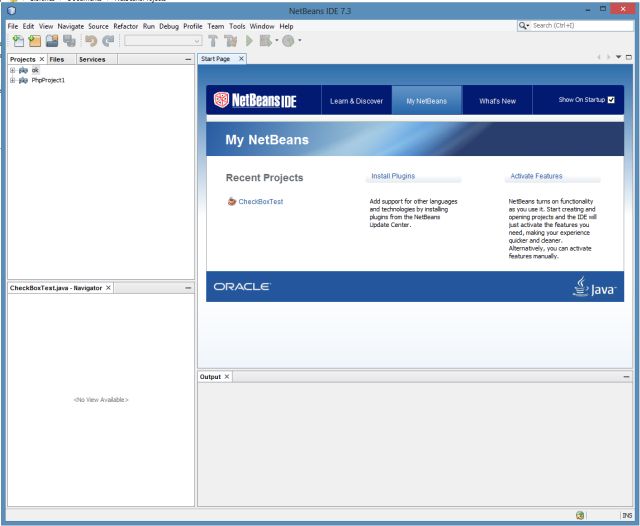Open the File menu

coord(13,26)
